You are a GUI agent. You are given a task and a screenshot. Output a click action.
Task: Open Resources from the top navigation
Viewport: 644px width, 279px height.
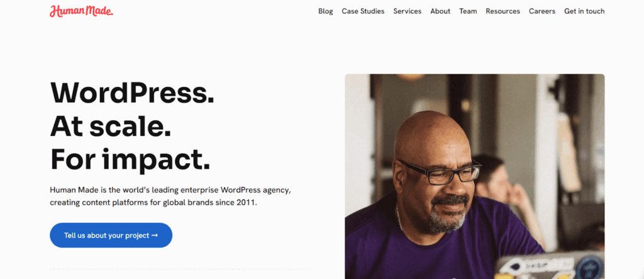502,11
